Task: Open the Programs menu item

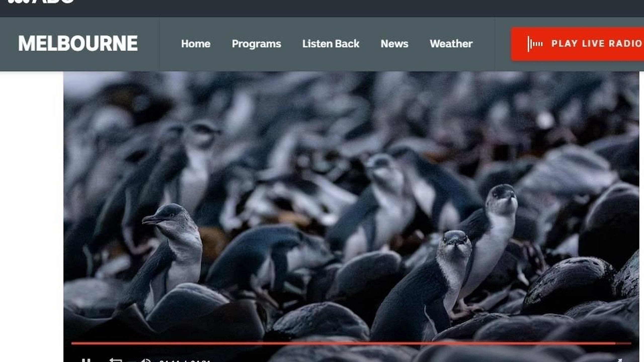Action: pyautogui.click(x=256, y=44)
